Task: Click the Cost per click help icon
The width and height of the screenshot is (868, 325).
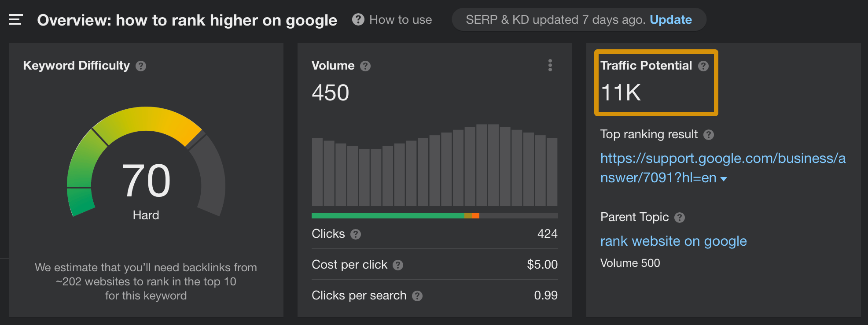Action: pos(398,265)
